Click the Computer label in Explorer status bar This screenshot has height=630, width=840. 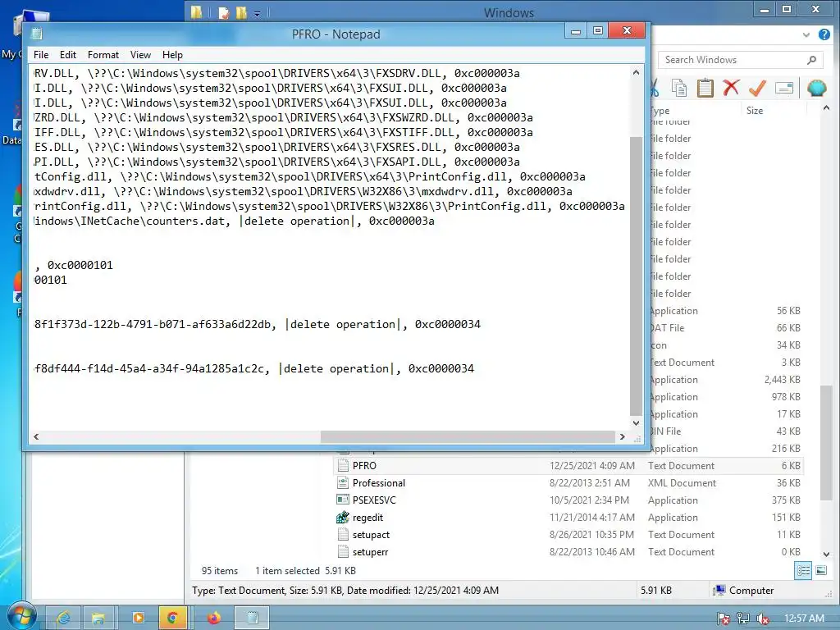tap(751, 591)
